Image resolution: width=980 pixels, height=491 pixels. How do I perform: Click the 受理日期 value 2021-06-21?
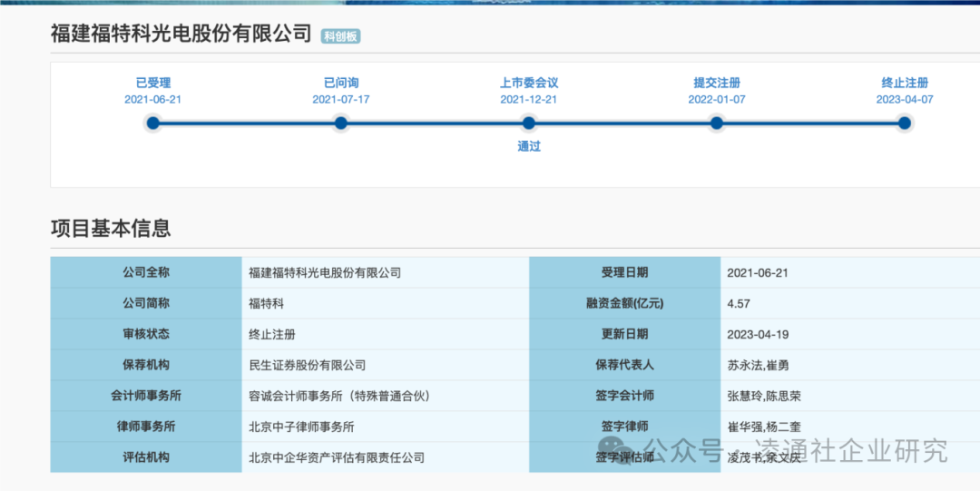pos(758,272)
